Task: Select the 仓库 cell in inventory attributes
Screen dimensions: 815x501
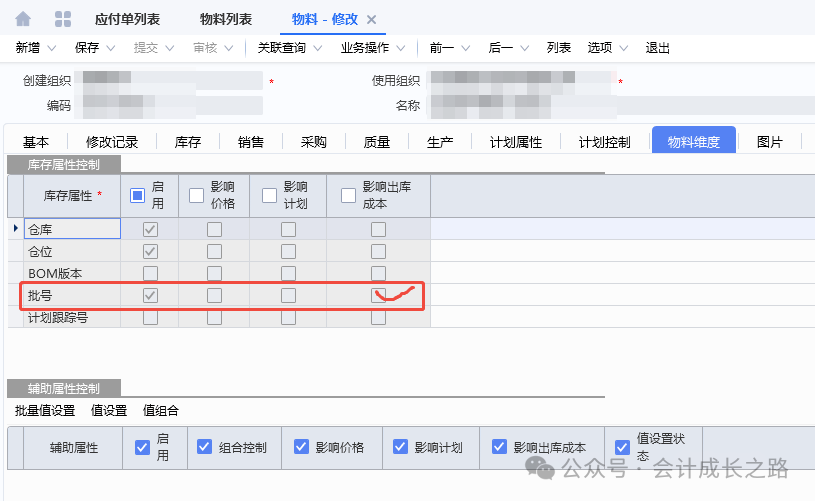Action: point(72,229)
